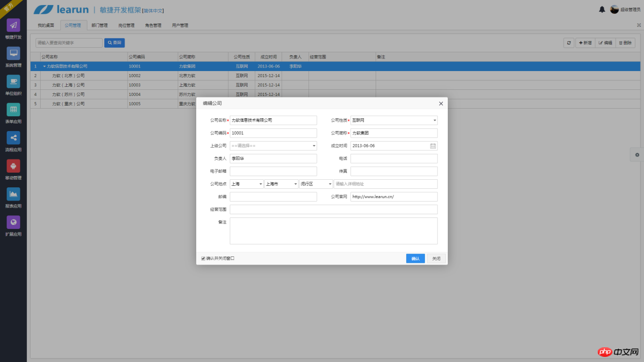Open the 扩展应用 globe icon
Image resolution: width=644 pixels, height=362 pixels.
[13, 222]
